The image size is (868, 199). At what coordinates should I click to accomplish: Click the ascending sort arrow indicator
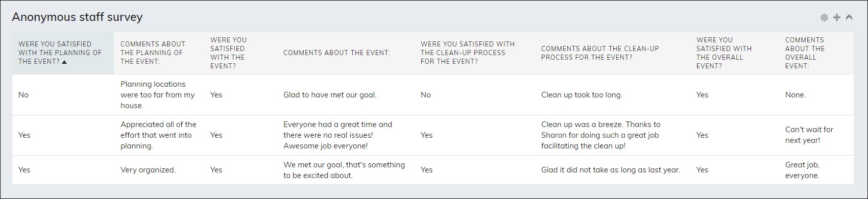64,62
